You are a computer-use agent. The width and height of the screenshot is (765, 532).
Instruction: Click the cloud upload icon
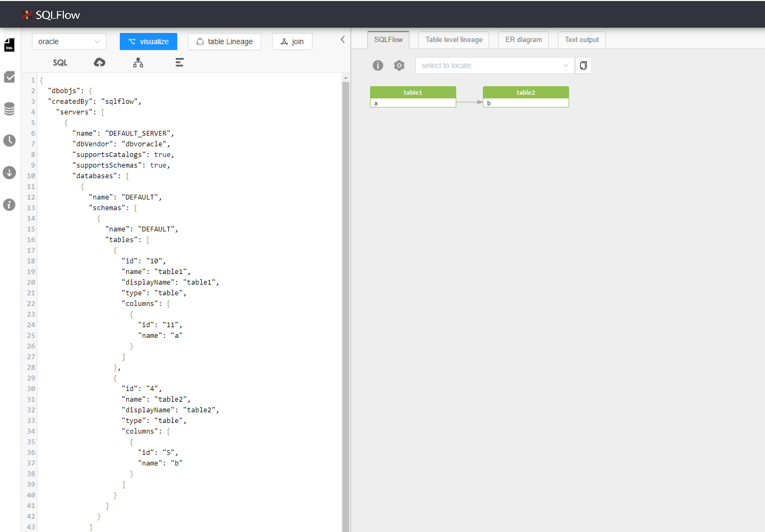tap(100, 62)
